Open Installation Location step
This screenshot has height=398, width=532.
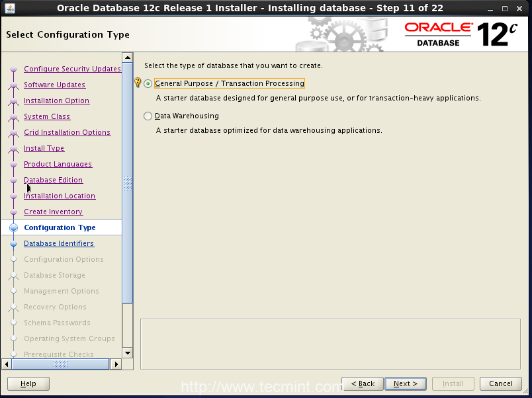pos(60,196)
